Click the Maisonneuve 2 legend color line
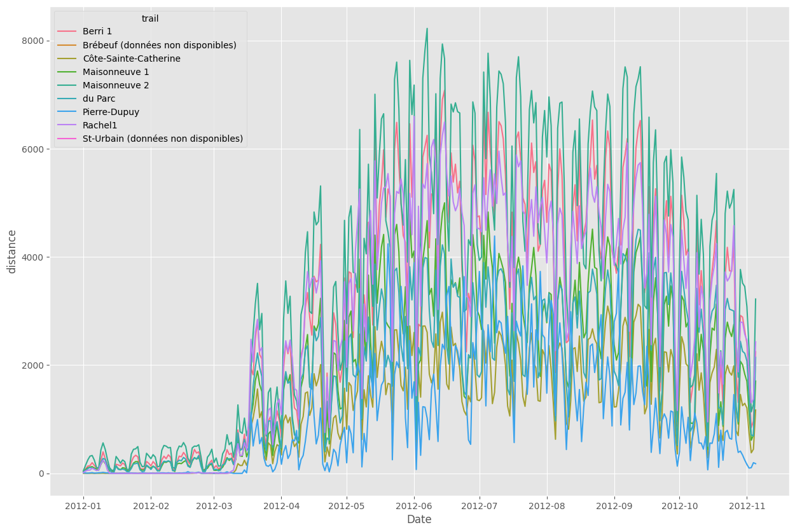 point(67,86)
